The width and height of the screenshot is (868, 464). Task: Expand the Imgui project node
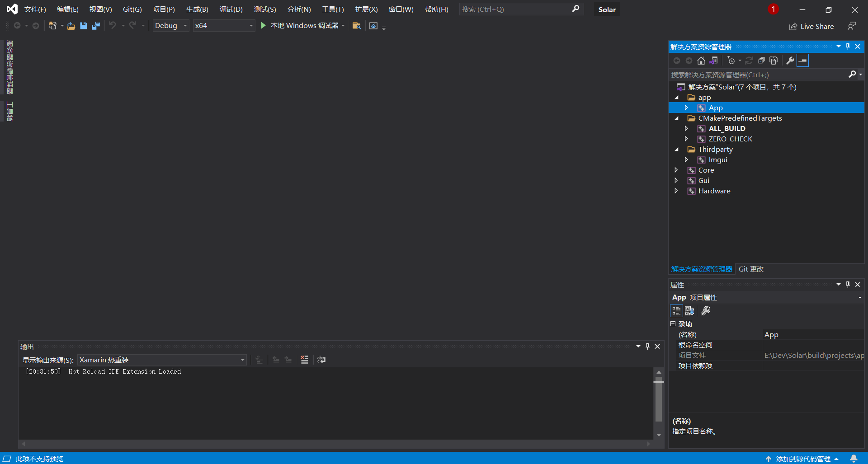[x=686, y=160]
